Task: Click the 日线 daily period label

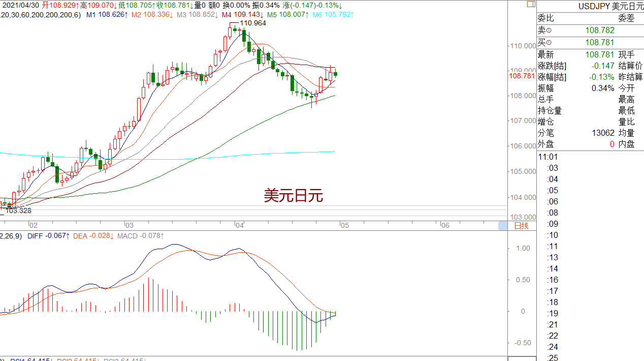Action: 522,226
